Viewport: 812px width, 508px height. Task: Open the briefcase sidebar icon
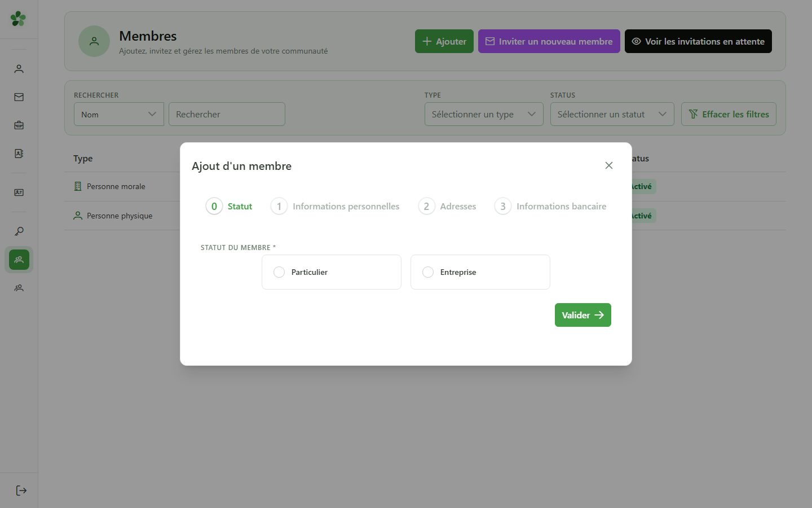click(19, 125)
